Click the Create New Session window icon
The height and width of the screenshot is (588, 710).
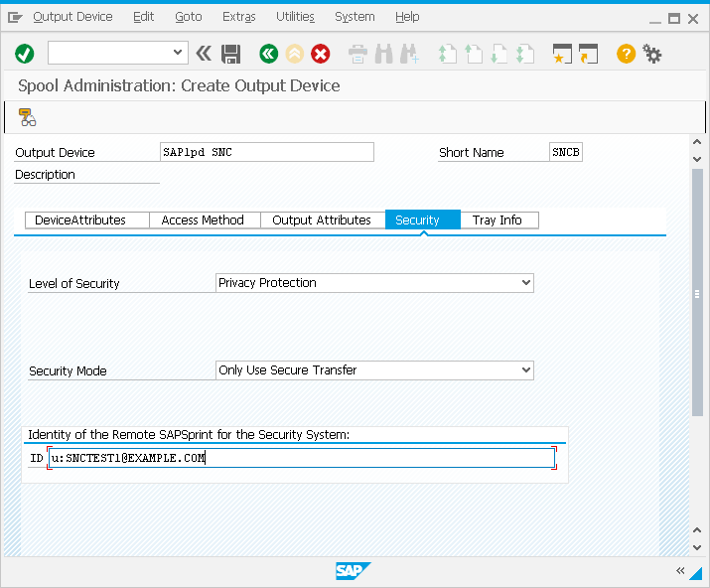click(x=562, y=54)
